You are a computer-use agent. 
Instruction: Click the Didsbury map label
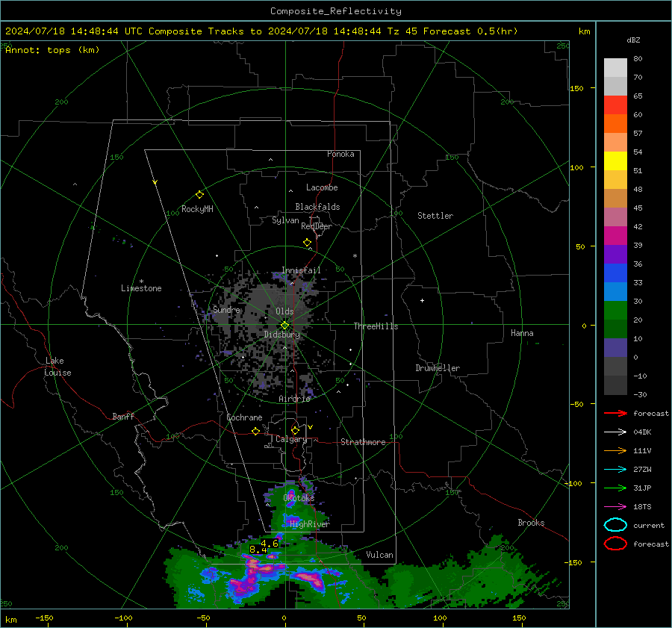[x=281, y=335]
